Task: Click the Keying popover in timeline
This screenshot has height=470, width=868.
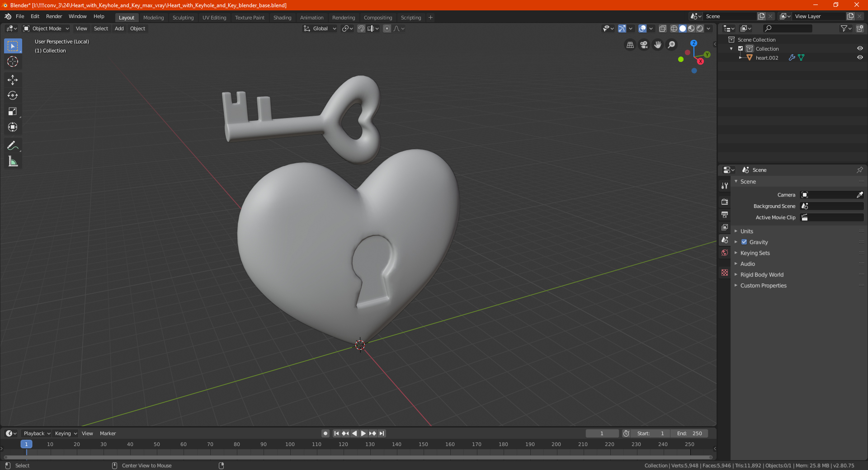Action: tap(66, 433)
